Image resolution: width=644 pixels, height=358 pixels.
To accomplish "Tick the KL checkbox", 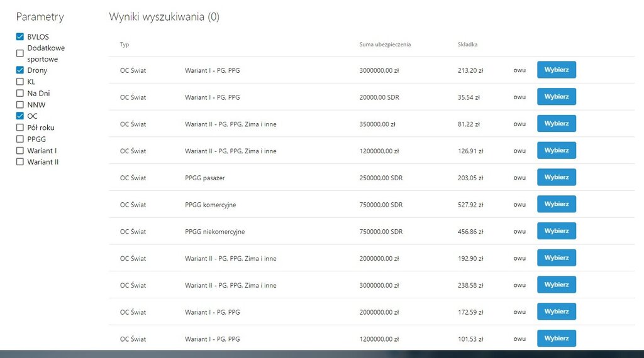I will [20, 82].
